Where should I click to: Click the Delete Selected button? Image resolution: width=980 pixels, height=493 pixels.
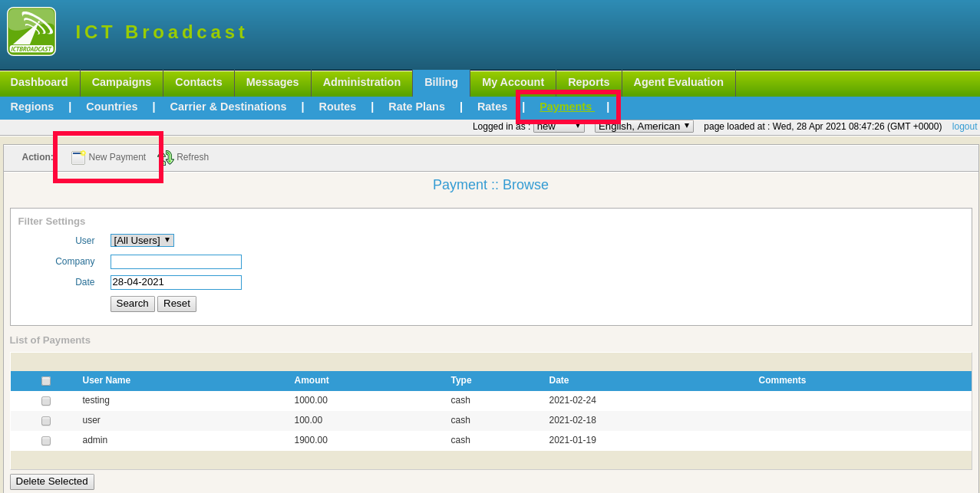pos(52,481)
